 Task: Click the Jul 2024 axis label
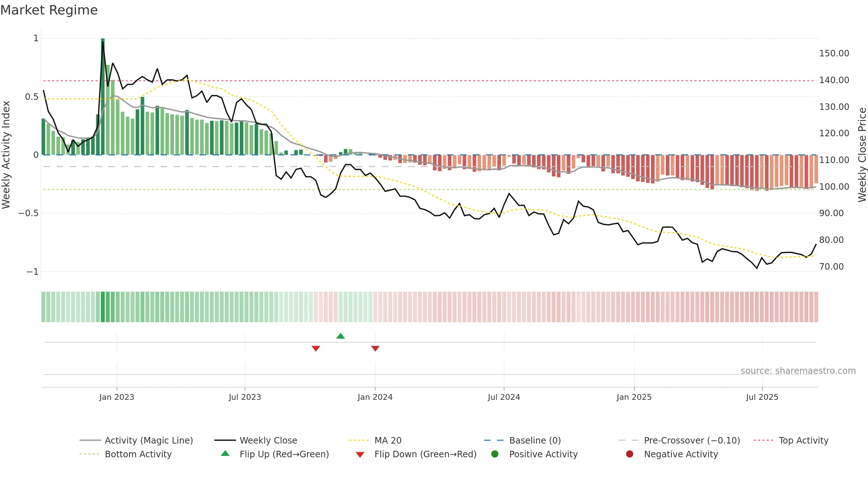[504, 397]
